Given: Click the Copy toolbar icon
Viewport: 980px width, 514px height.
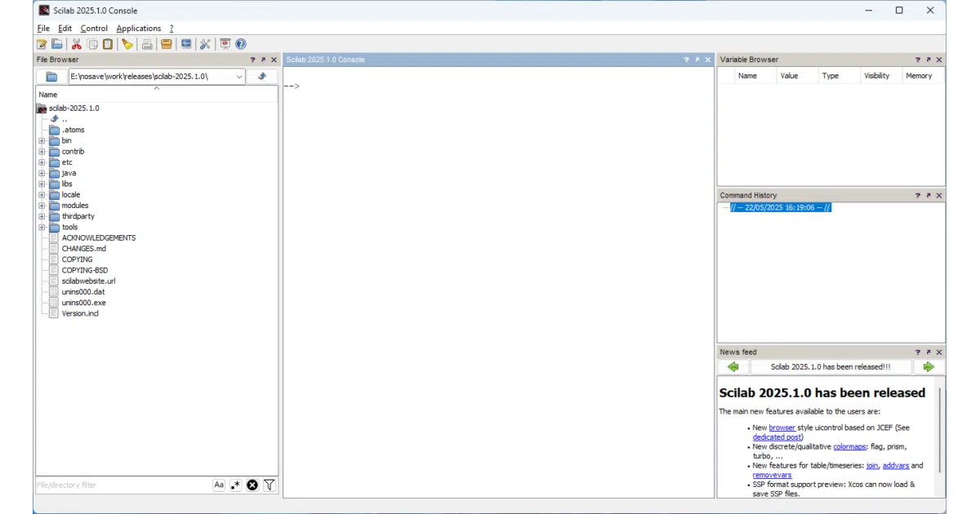Looking at the screenshot, I should click(x=92, y=44).
